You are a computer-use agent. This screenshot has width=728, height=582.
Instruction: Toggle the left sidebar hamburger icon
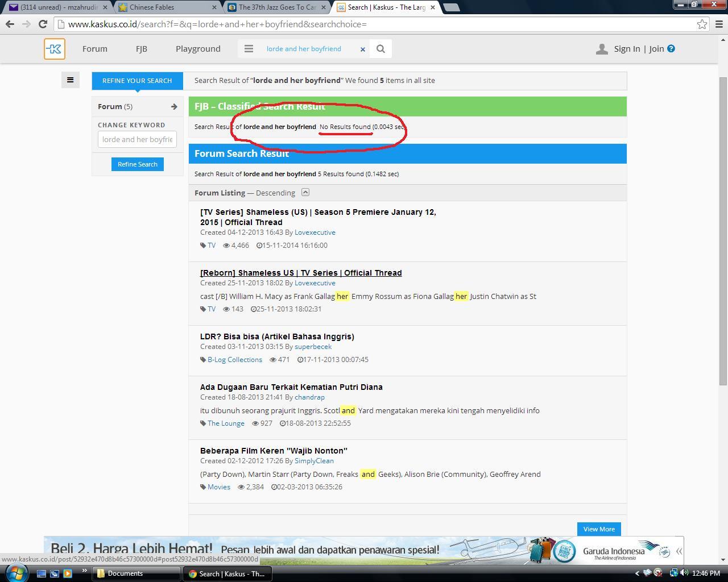coord(71,80)
